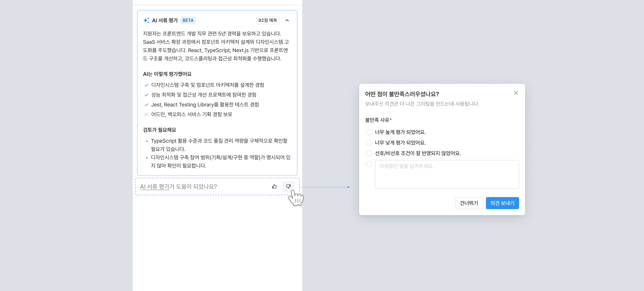
Task: Click checkmark next to 성능 최적화 item
Action: pos(146,95)
